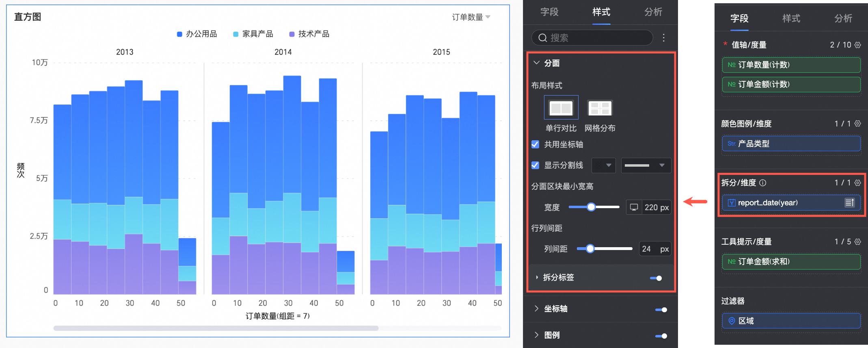The height and width of the screenshot is (348, 868).
Task: Click the info icon next to 拆分/维度
Action: coord(763,183)
